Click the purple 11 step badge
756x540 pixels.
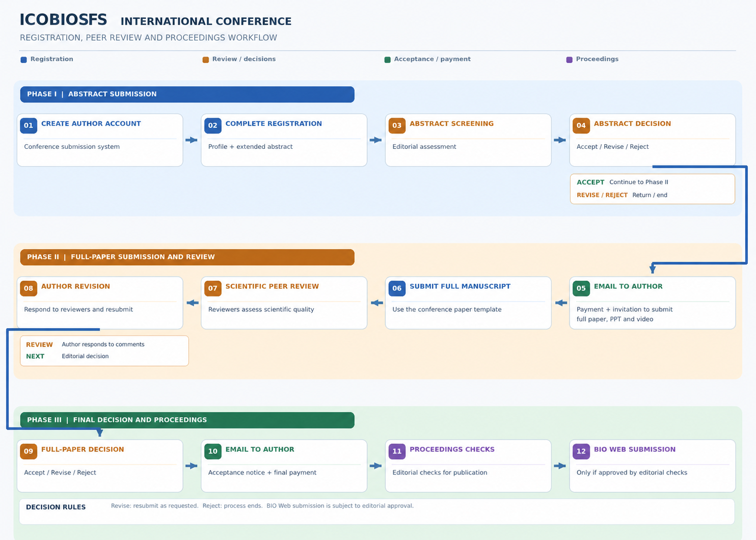pos(397,451)
